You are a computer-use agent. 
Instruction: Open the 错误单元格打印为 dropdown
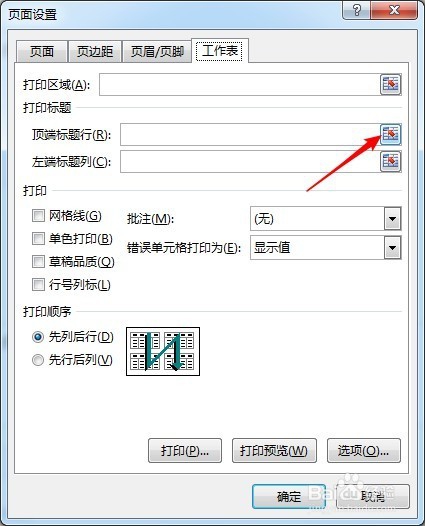(x=392, y=248)
